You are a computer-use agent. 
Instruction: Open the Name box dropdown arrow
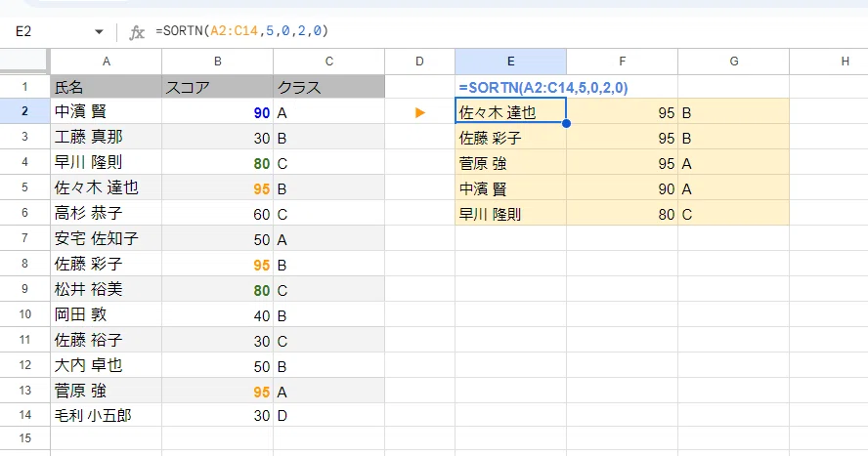[x=99, y=31]
